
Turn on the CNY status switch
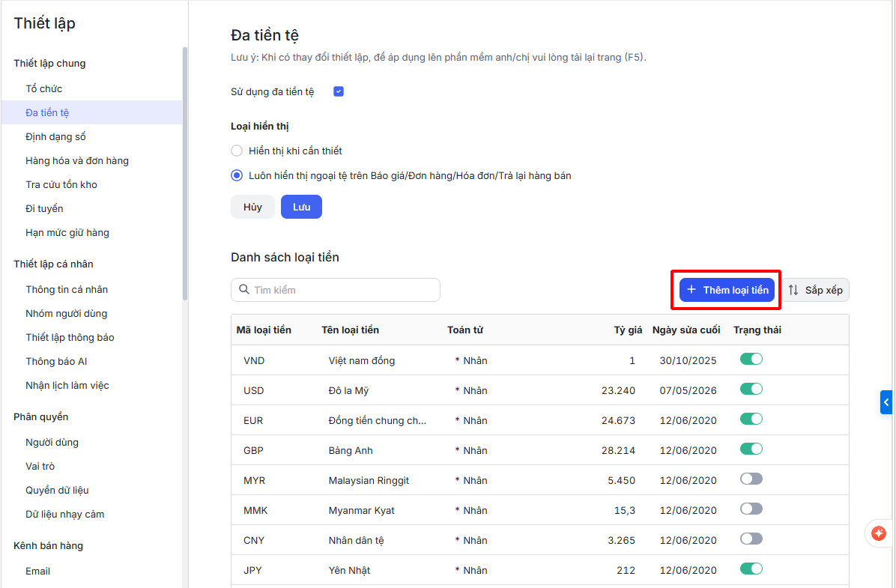[x=751, y=539]
